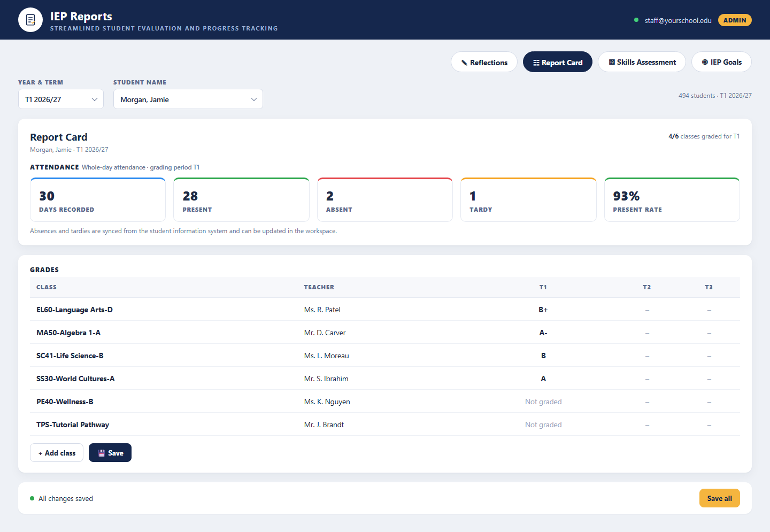Switch to the Report Card tab
The width and height of the screenshot is (770, 532).
tap(558, 62)
